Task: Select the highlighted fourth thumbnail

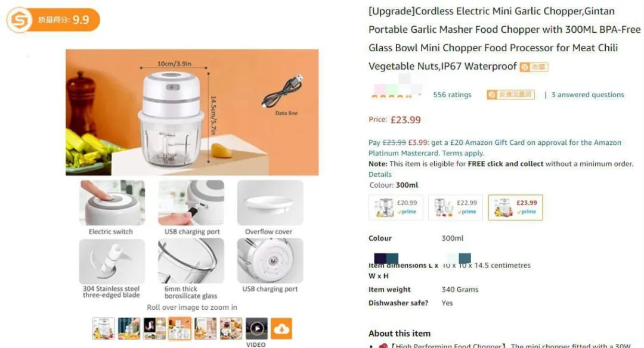Action: pyautogui.click(x=180, y=328)
